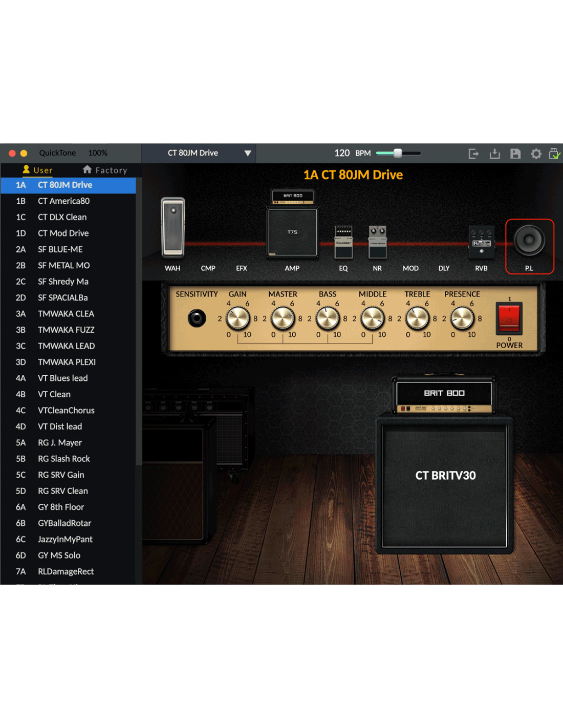Select the WAH pedal in signal chain
The width and height of the screenshot is (563, 728).
coord(173,227)
